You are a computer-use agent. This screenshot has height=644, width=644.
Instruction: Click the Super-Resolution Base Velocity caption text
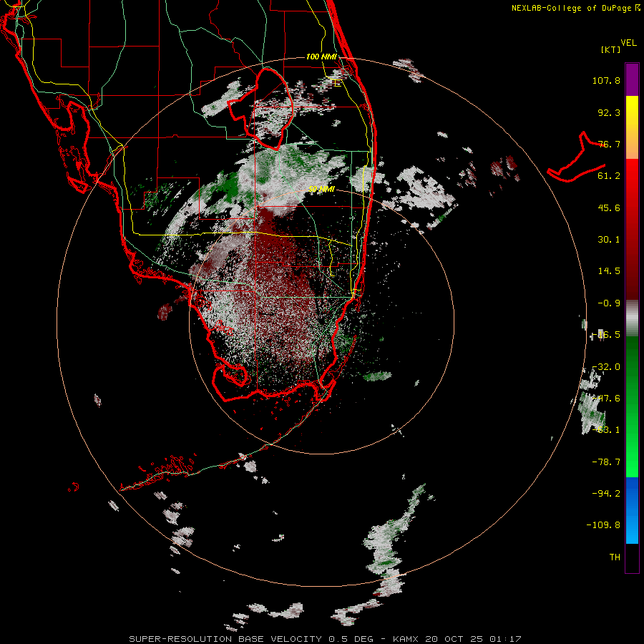tap(324, 639)
